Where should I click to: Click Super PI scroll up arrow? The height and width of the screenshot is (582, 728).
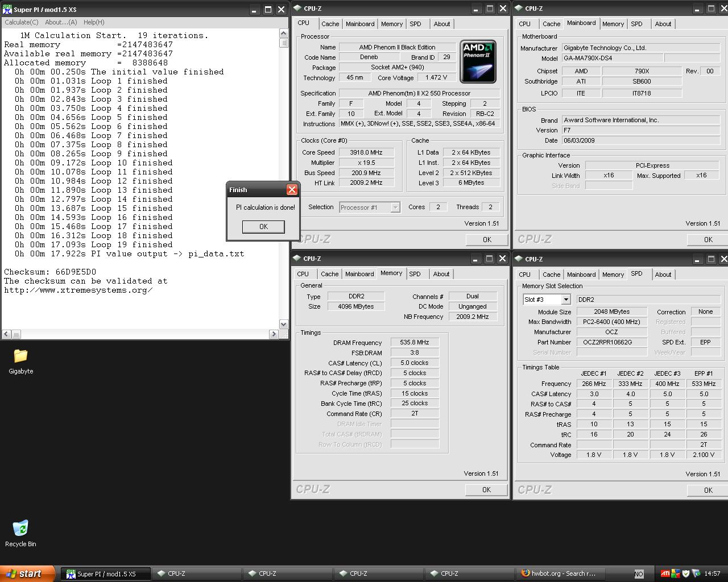[284, 34]
